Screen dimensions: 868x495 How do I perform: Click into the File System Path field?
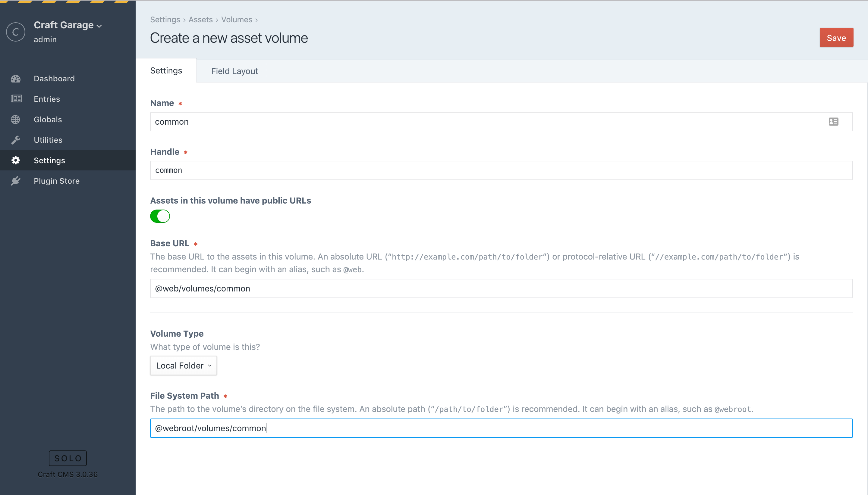(501, 428)
